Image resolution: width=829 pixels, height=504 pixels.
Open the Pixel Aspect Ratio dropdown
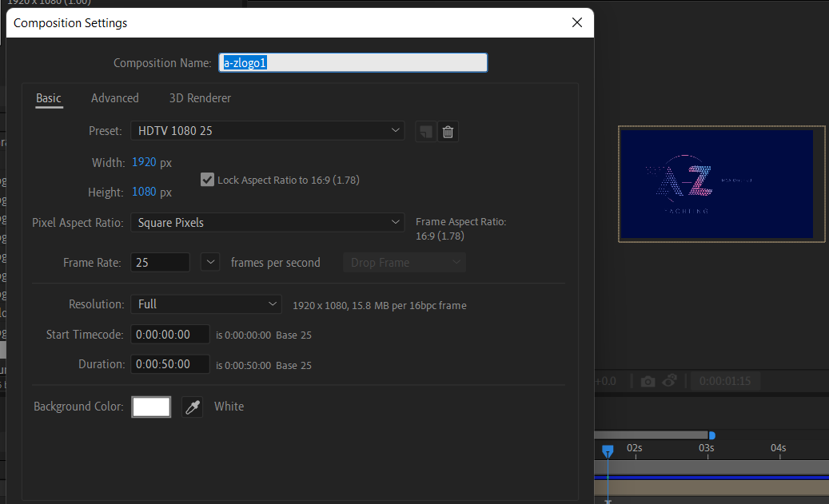point(267,222)
